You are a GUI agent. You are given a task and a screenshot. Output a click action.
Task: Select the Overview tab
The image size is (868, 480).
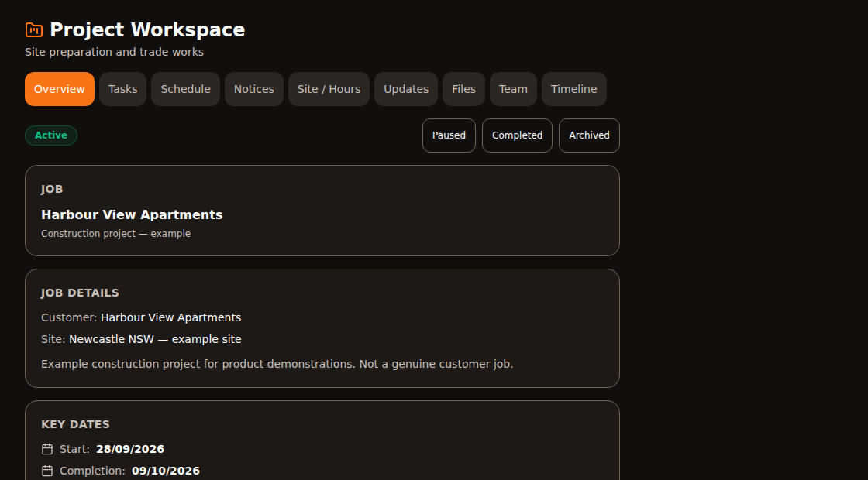pos(60,89)
